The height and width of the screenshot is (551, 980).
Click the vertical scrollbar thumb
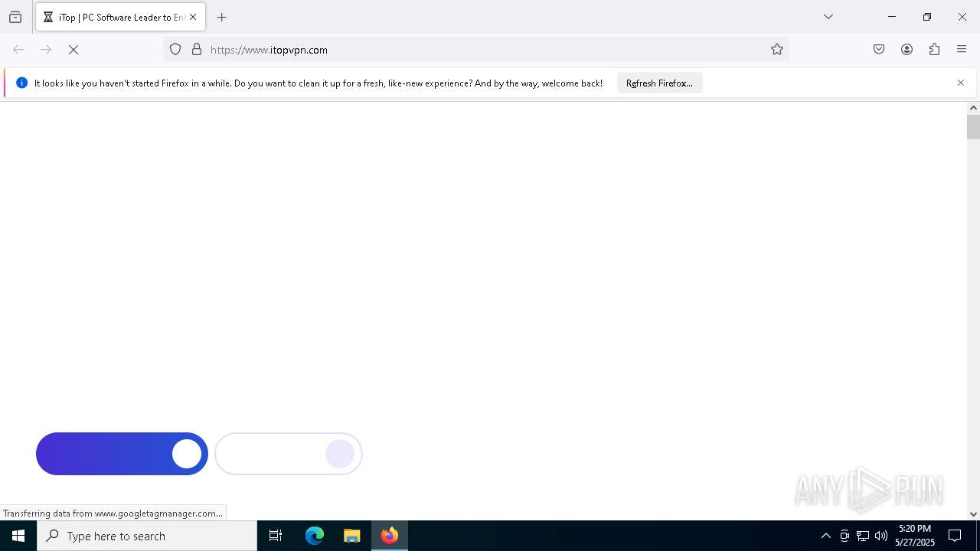click(973, 127)
